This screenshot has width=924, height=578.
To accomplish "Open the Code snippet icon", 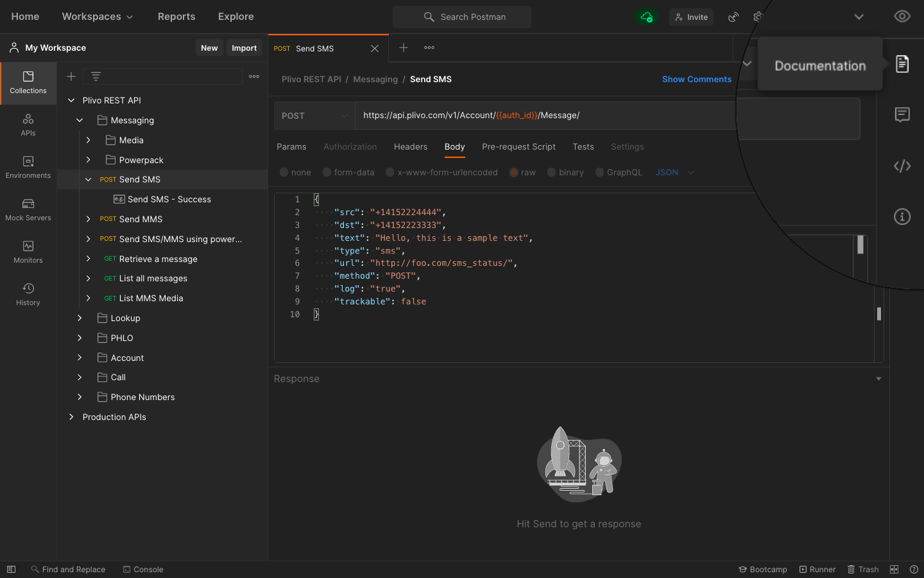I will pyautogui.click(x=902, y=166).
